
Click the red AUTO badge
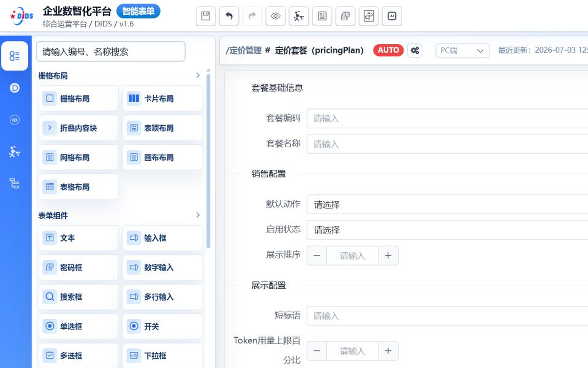click(388, 50)
